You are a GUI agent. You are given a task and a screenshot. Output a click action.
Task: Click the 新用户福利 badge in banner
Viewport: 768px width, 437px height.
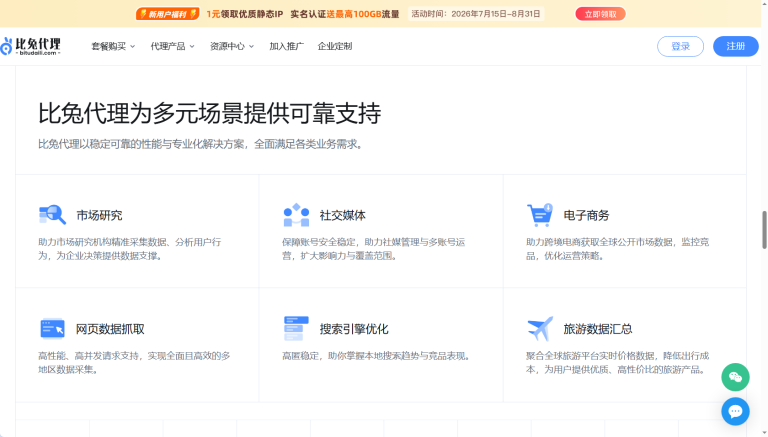[x=168, y=14]
